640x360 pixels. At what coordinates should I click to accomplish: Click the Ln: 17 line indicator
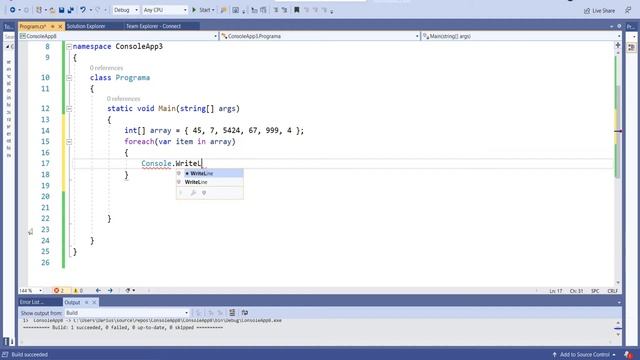click(x=556, y=291)
